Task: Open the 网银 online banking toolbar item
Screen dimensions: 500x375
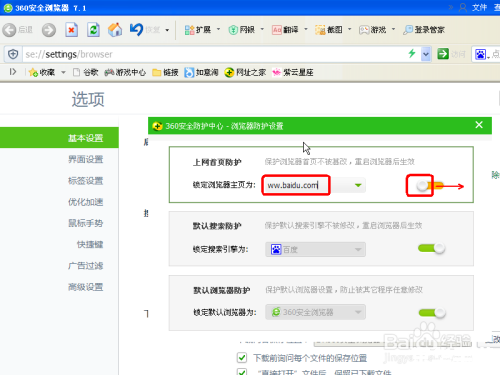Action: (242, 30)
